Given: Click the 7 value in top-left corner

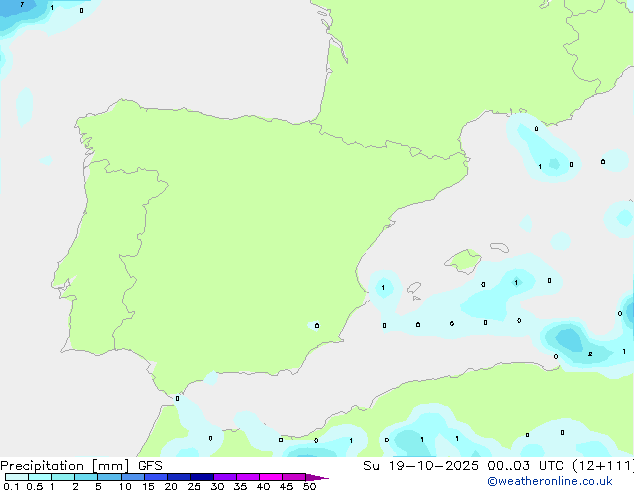Looking at the screenshot, I should click(x=21, y=6).
